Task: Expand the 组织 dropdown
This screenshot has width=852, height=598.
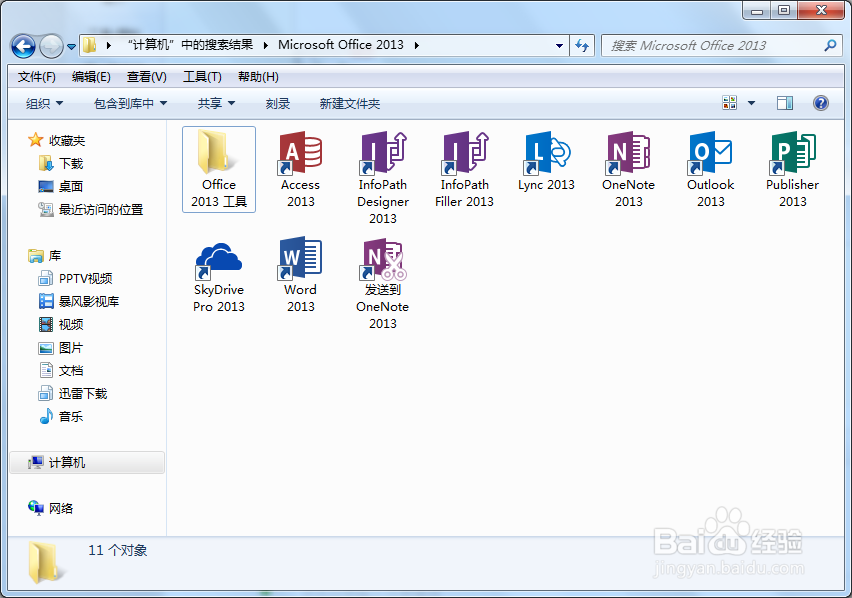Action: tap(44, 103)
